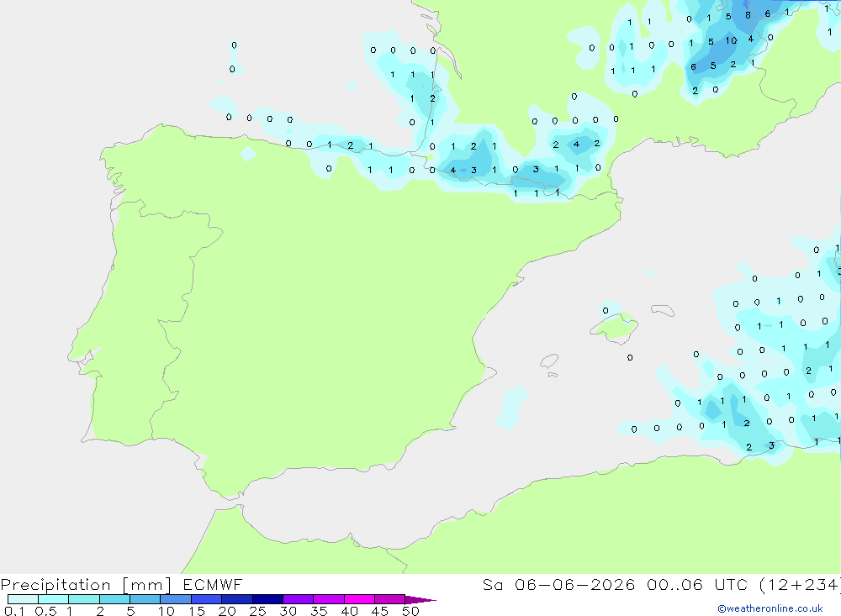841x616 pixels.
Task: Click the '8' precipitation value over France
Action: (748, 16)
